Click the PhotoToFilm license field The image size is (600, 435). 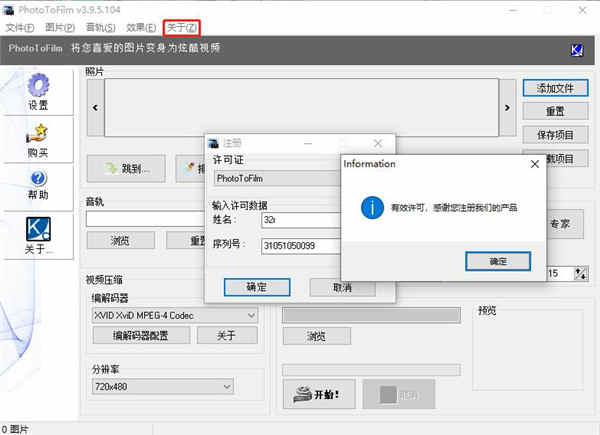pos(277,178)
